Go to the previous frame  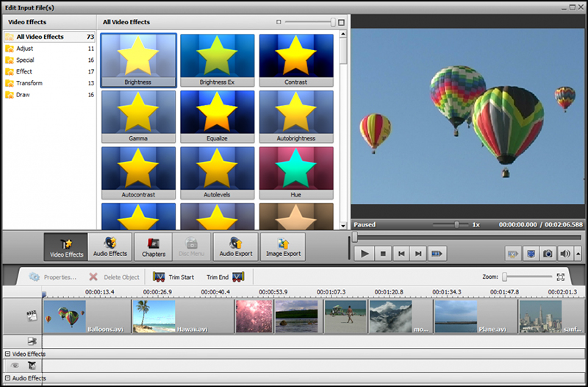[401, 254]
